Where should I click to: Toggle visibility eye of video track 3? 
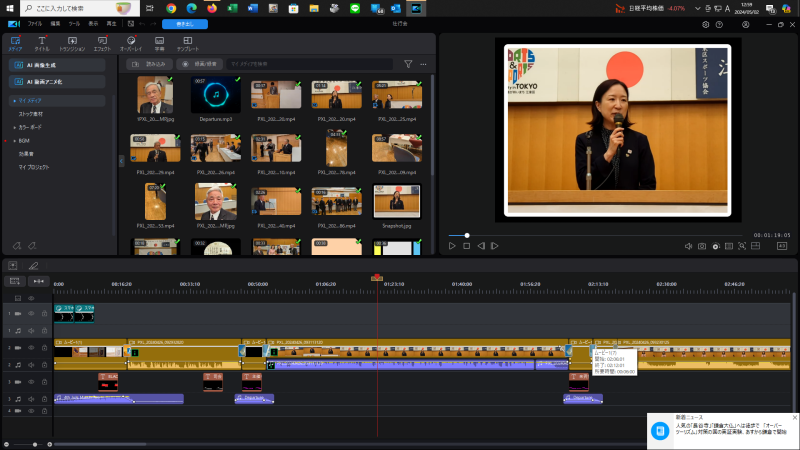click(31, 382)
